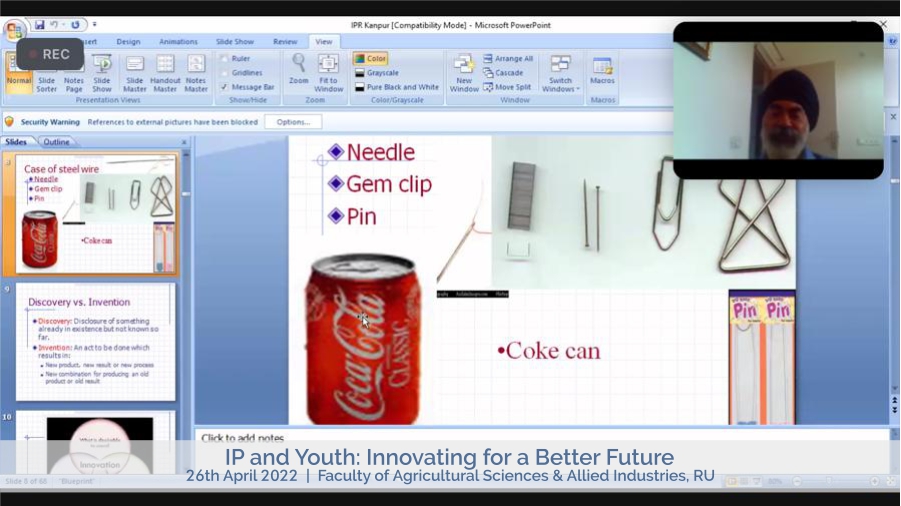Click the Redo icon in quick access toolbar
Image resolution: width=901 pixels, height=506 pixels.
point(75,25)
